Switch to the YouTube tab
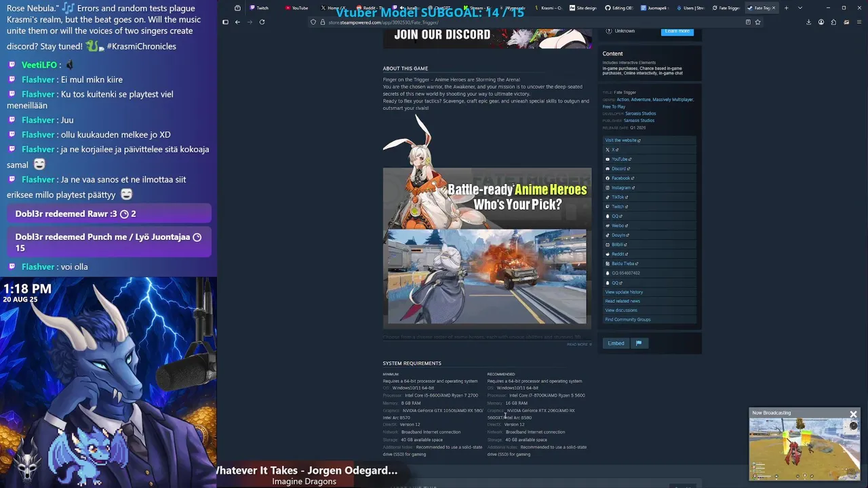 pyautogui.click(x=296, y=8)
